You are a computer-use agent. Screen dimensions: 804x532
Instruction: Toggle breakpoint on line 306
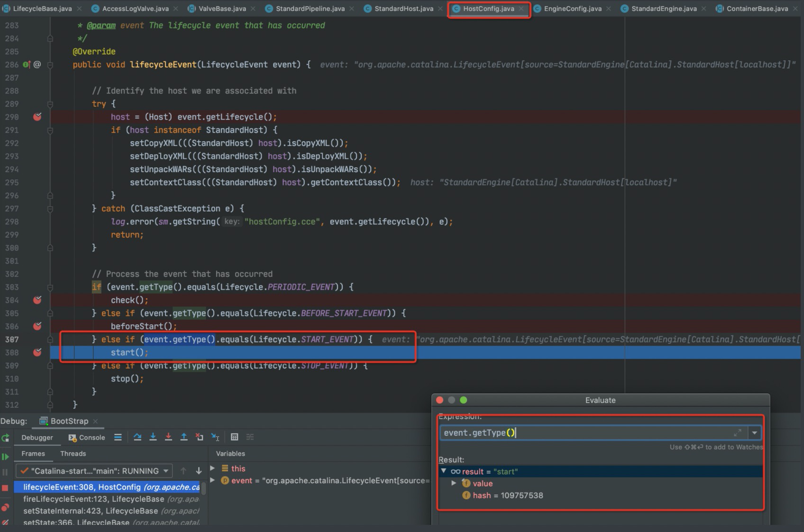click(37, 326)
